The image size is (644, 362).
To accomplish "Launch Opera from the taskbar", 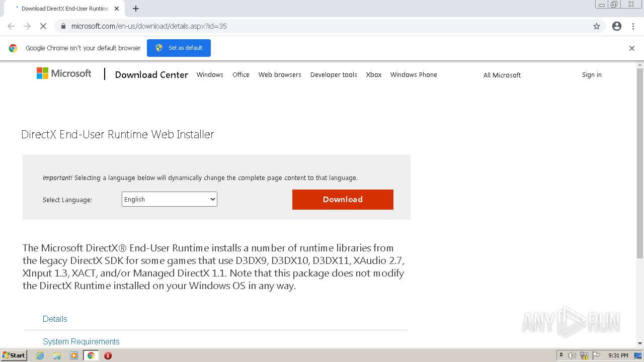I will pyautogui.click(x=108, y=355).
